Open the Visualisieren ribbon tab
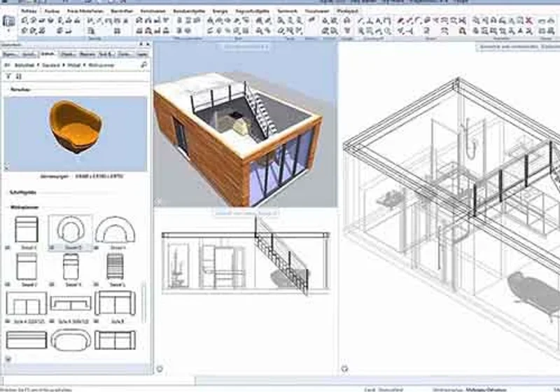The width and height of the screenshot is (560, 392). tap(317, 11)
